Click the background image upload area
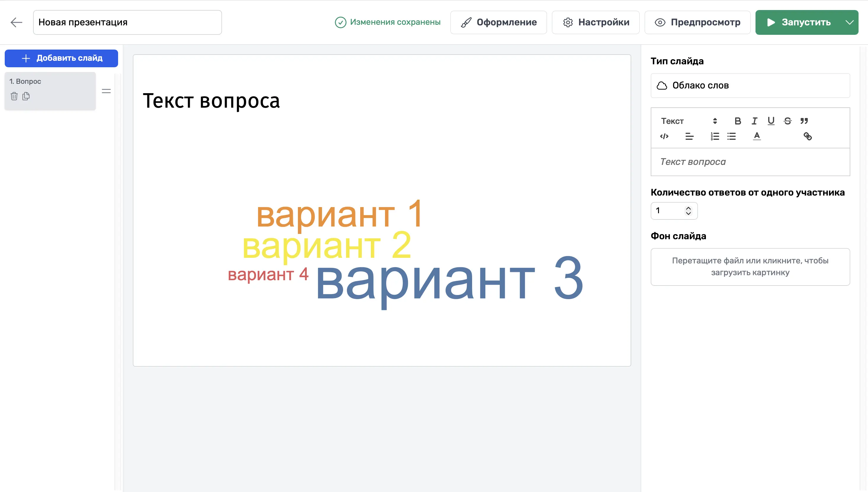This screenshot has height=492, width=868. coord(750,267)
